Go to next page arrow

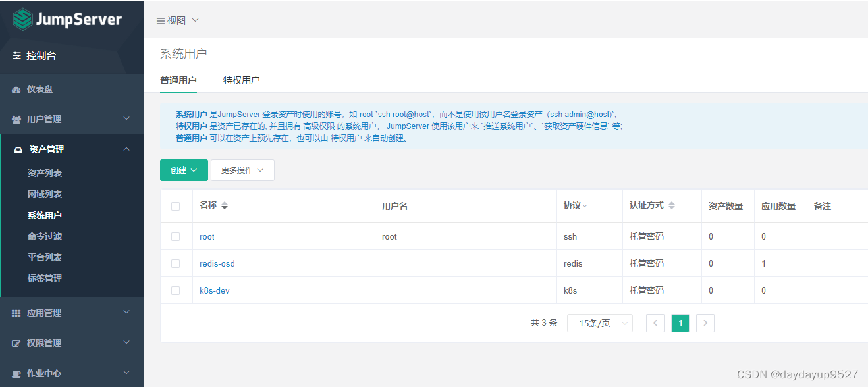pyautogui.click(x=705, y=323)
